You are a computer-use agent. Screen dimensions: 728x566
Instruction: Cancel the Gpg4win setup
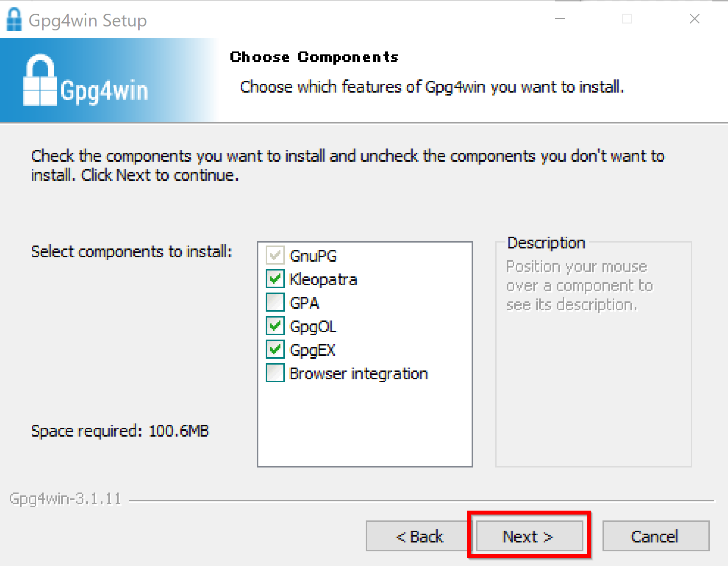coord(655,536)
